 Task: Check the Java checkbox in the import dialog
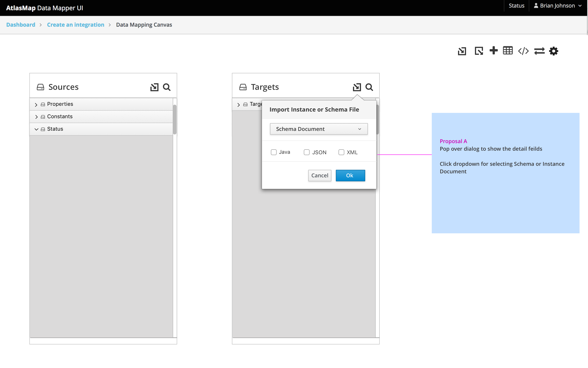[x=274, y=152]
